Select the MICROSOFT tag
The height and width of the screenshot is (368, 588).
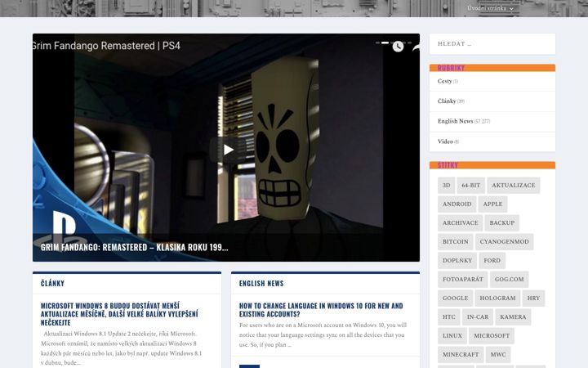pyautogui.click(x=492, y=335)
